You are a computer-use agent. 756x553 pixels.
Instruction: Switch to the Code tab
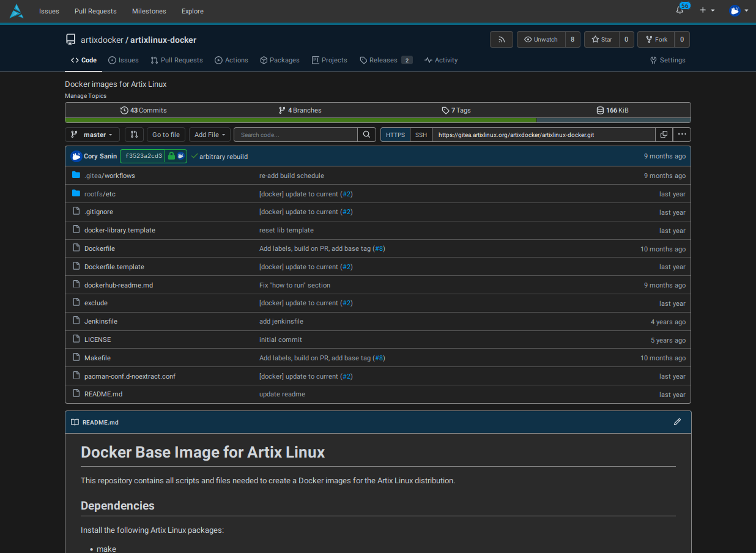(x=84, y=61)
